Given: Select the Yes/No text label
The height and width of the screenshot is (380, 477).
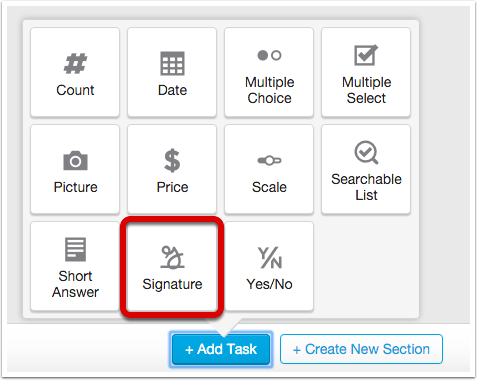Looking at the screenshot, I should click(269, 284).
